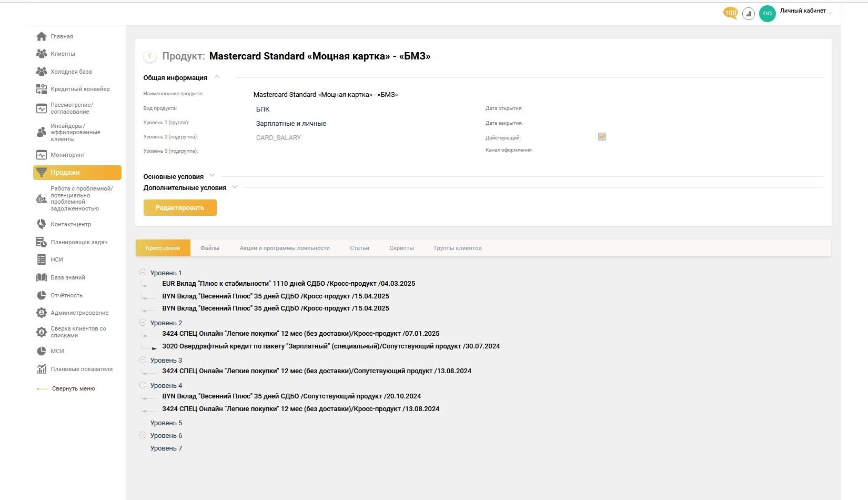Open the 100 notifications badge

click(731, 13)
